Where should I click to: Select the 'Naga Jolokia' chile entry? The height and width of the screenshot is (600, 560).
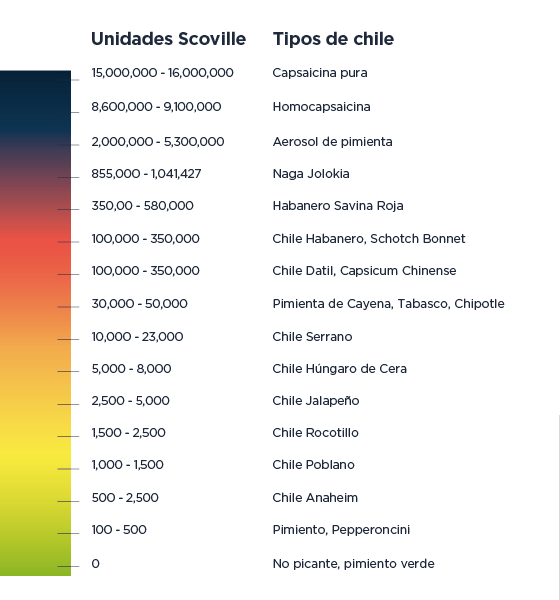(x=311, y=174)
